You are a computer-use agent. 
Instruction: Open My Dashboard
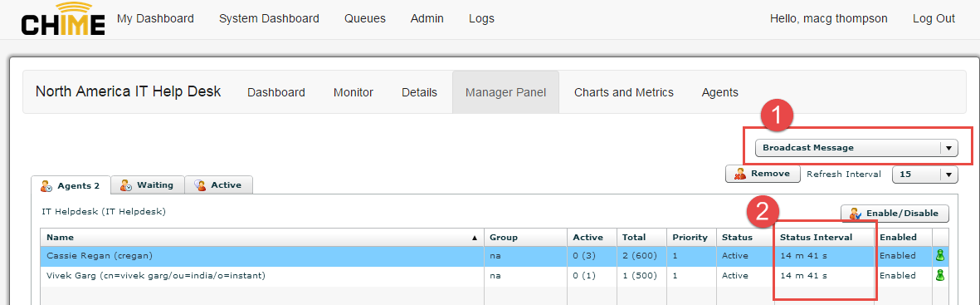(155, 19)
